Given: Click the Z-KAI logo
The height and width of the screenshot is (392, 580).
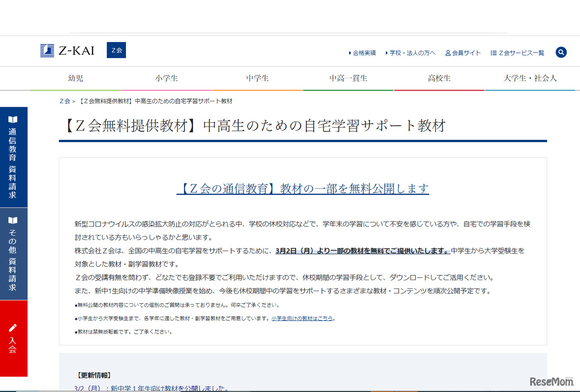Looking at the screenshot, I should coord(68,51).
